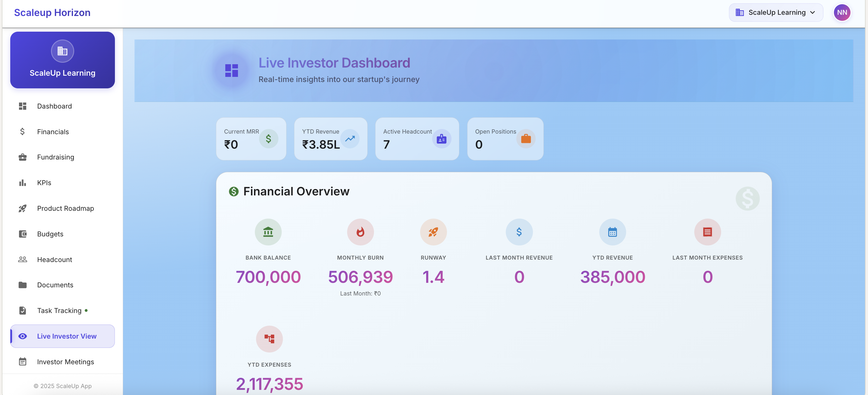Click the Budgets wallet icon

pyautogui.click(x=23, y=234)
